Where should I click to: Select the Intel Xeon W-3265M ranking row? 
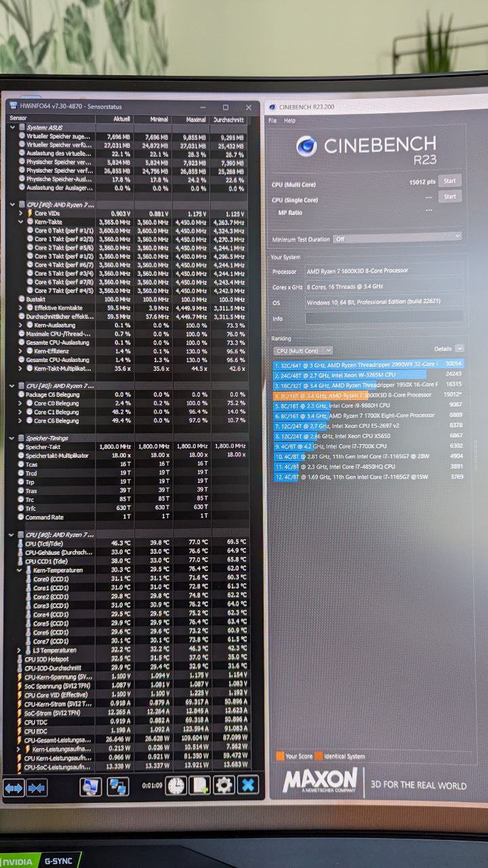click(x=369, y=374)
